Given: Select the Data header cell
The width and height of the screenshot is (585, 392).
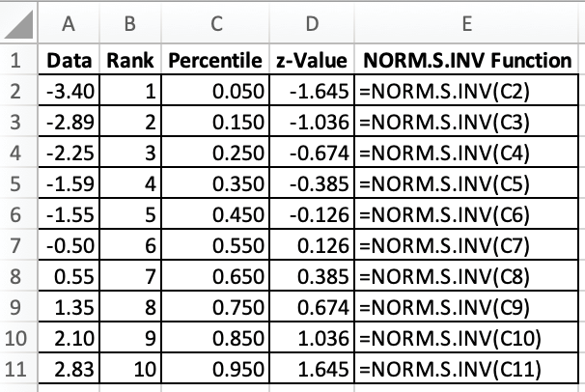Looking at the screenshot, I should coord(69,61).
